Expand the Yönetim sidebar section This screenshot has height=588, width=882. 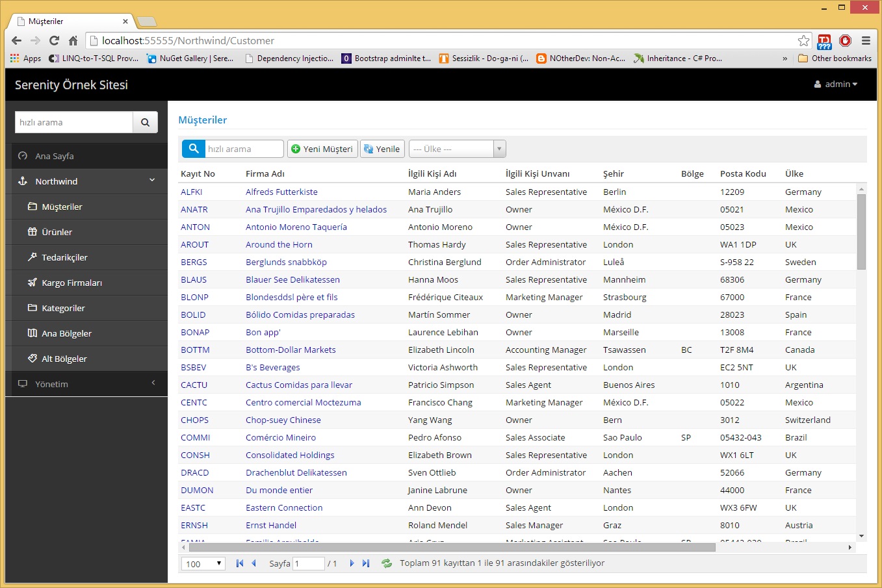pyautogui.click(x=86, y=384)
